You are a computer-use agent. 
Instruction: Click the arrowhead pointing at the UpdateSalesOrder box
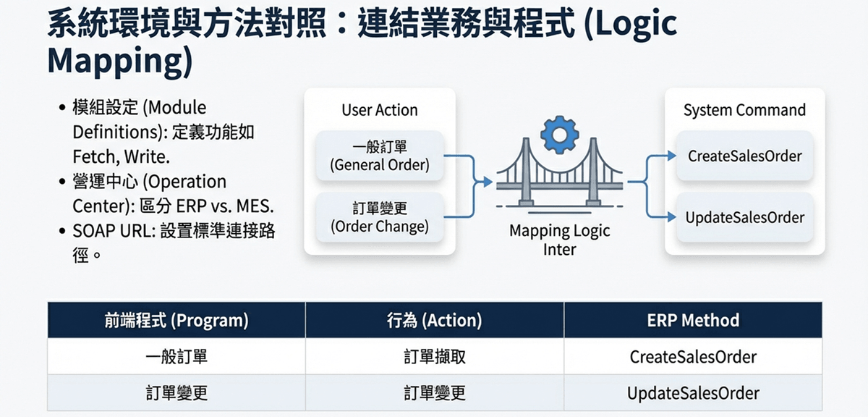point(668,216)
